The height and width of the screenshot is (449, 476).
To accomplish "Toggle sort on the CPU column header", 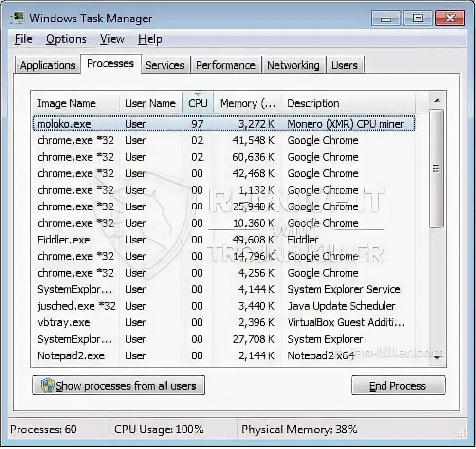I will 198,103.
